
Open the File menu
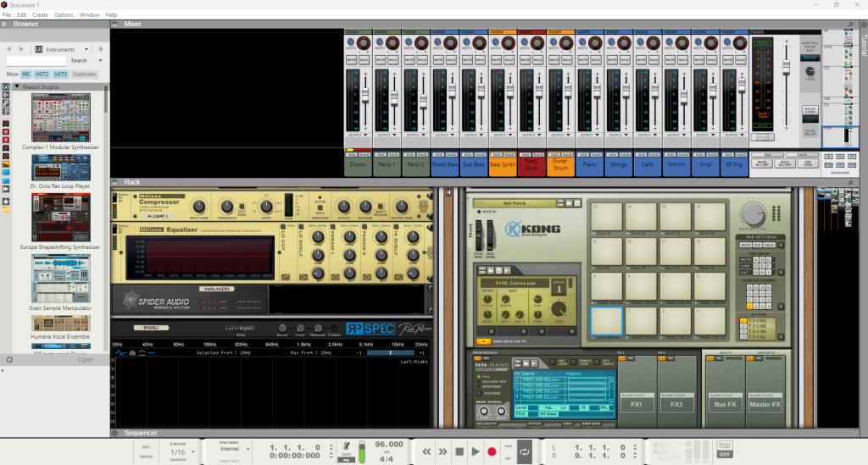pos(7,15)
